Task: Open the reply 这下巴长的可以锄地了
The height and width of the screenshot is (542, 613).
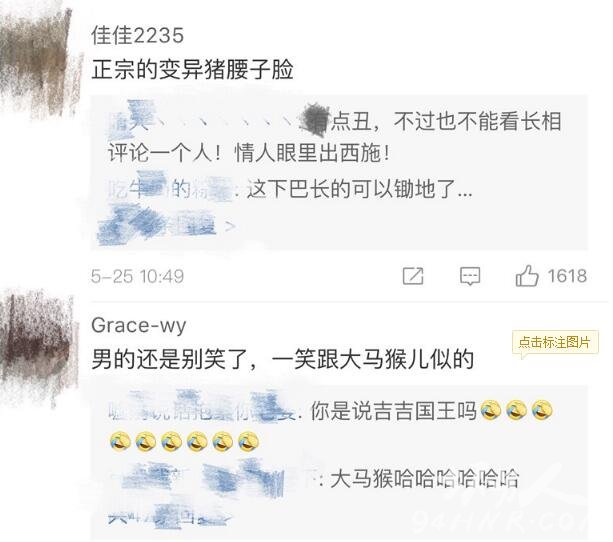Action: coord(360,189)
